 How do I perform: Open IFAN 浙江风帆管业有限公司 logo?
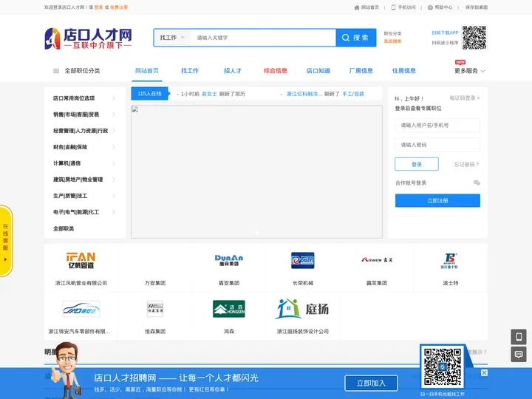pyautogui.click(x=81, y=261)
